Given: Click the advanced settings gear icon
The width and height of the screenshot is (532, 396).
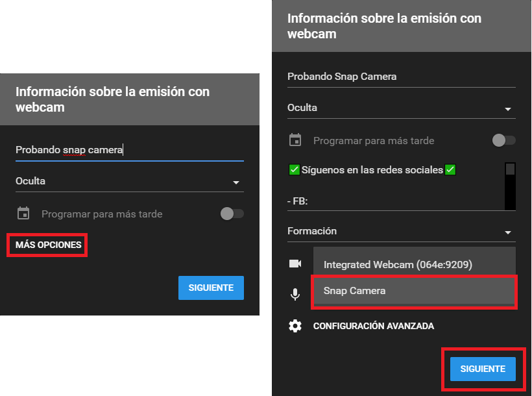Looking at the screenshot, I should coord(295,326).
